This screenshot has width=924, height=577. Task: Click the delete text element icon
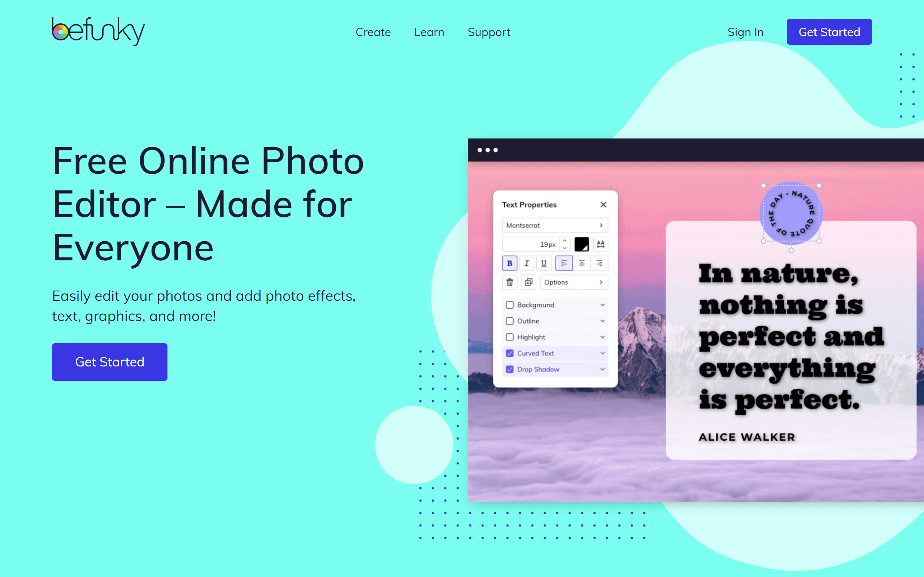point(510,282)
